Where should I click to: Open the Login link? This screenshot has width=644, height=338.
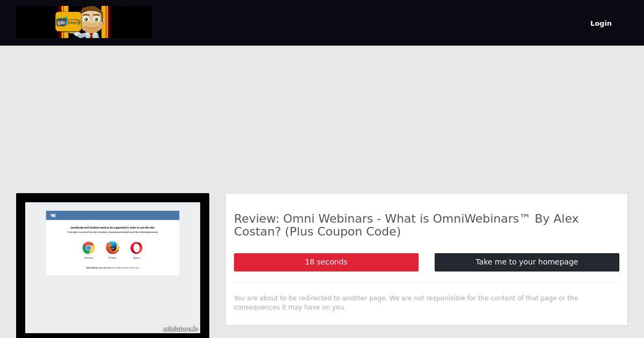601,23
